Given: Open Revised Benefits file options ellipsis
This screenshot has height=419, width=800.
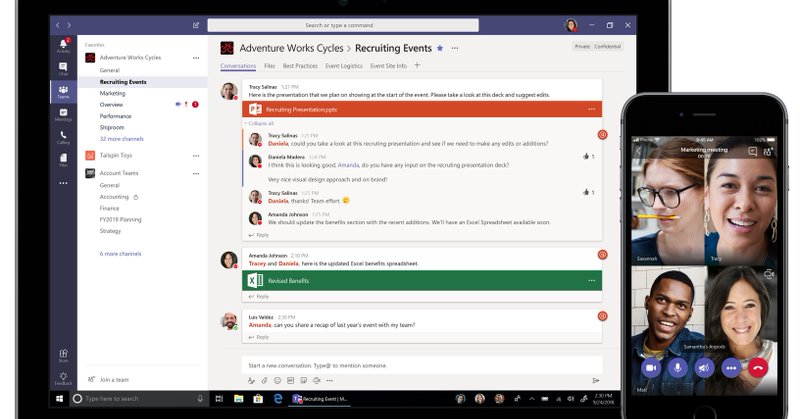Looking at the screenshot, I should point(591,281).
